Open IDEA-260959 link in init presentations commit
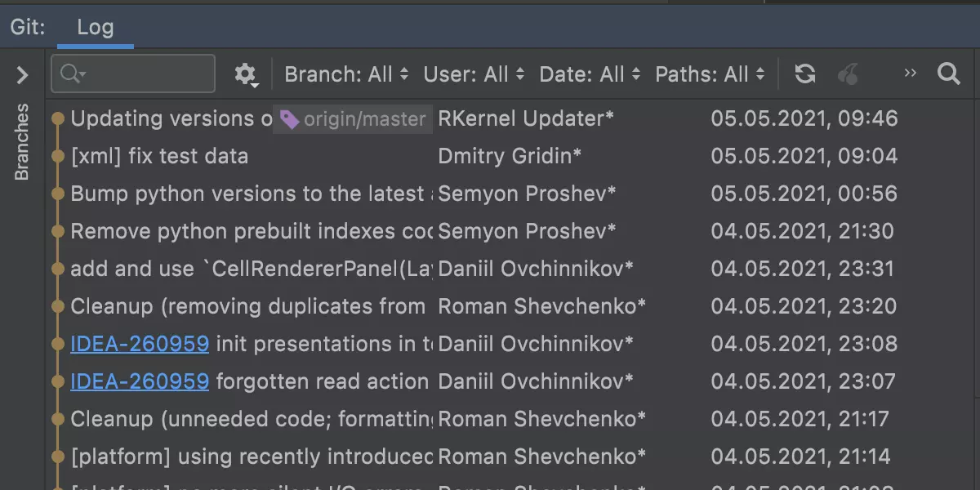 coord(140,344)
